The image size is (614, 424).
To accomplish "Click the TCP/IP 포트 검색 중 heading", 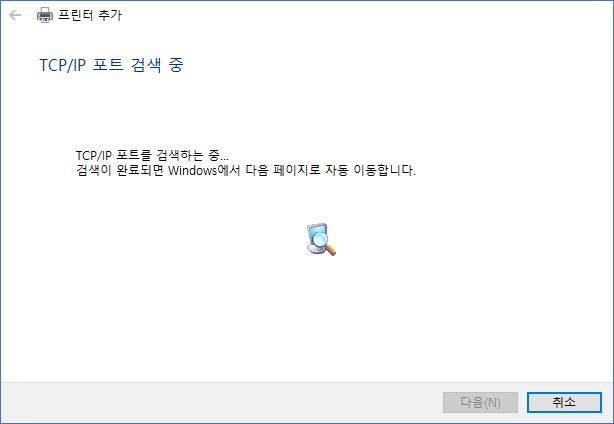I will coord(112,65).
